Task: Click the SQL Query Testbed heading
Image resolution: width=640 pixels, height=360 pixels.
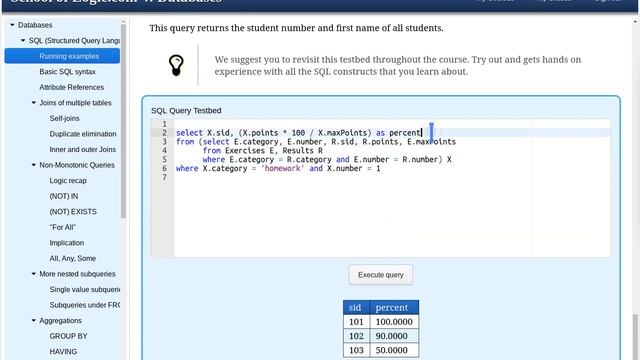Action: [186, 111]
